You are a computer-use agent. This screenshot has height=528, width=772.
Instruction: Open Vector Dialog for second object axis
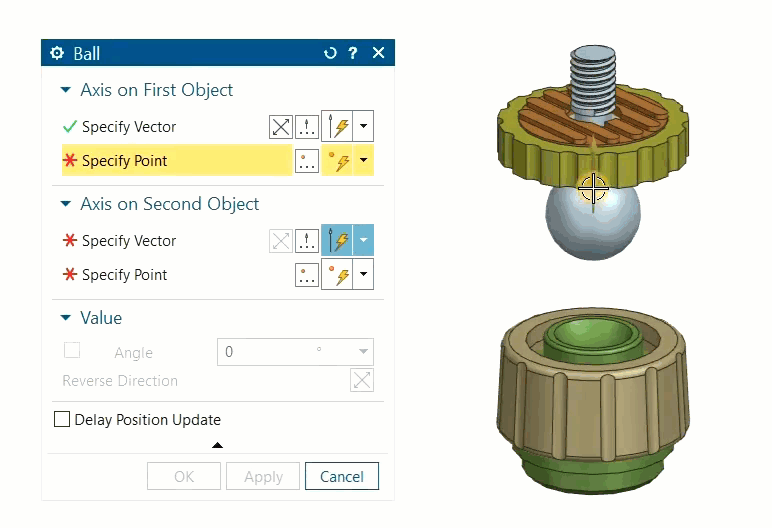coord(307,241)
